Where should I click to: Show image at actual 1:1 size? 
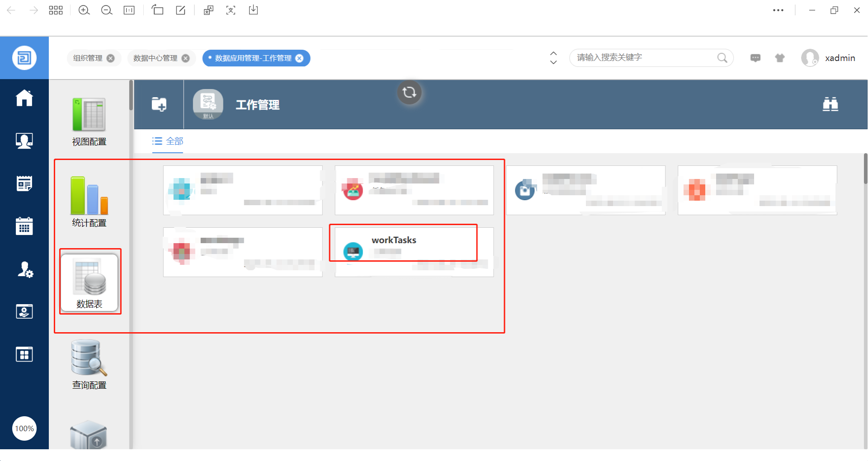[x=129, y=10]
